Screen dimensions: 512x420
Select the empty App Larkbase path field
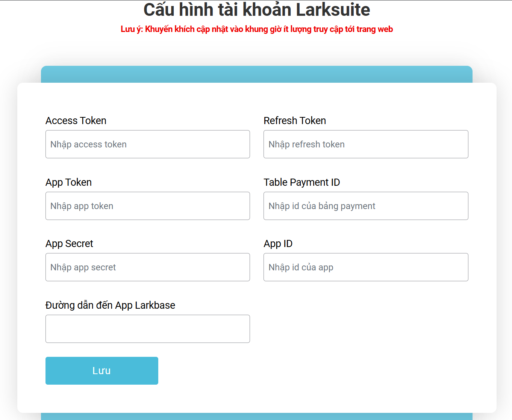point(147,329)
